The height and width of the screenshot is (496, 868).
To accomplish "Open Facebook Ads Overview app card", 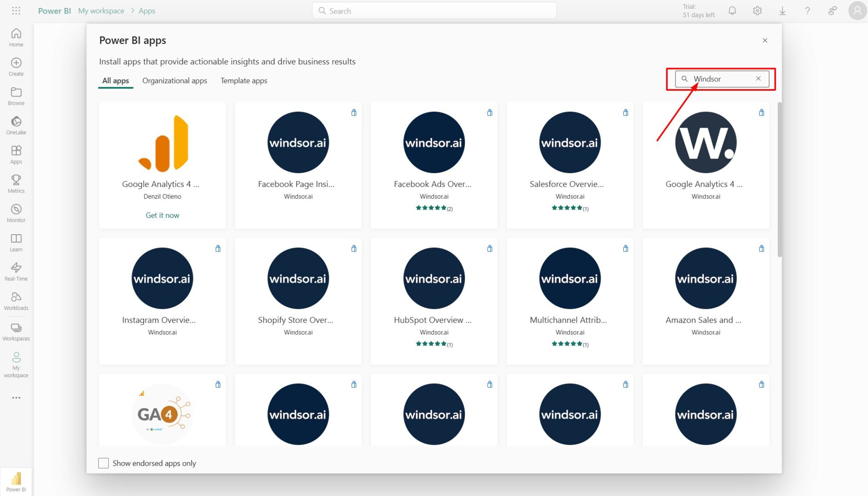I will [434, 165].
